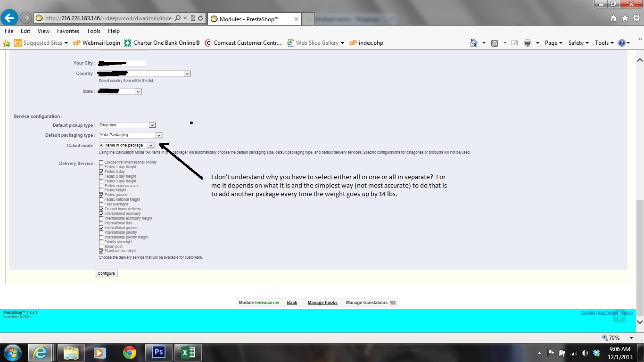Open the Edit menu
644x362 pixels.
point(25,31)
